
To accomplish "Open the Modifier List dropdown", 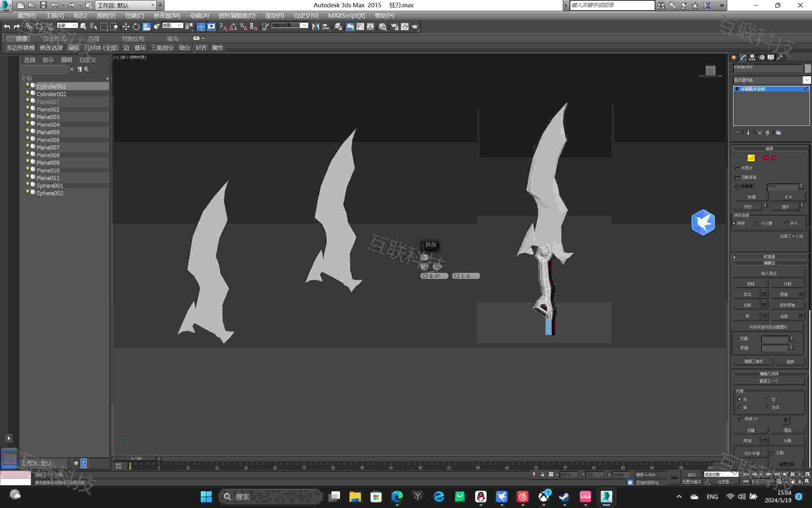I will [x=772, y=80].
